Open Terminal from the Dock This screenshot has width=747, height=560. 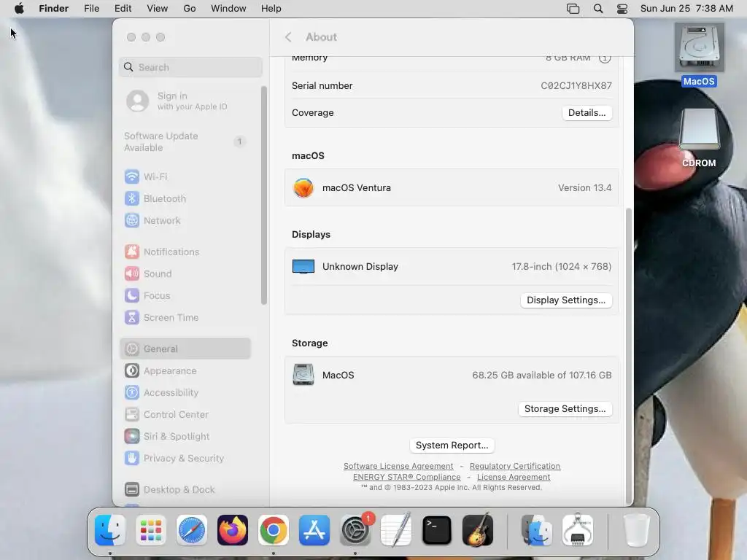[437, 530]
